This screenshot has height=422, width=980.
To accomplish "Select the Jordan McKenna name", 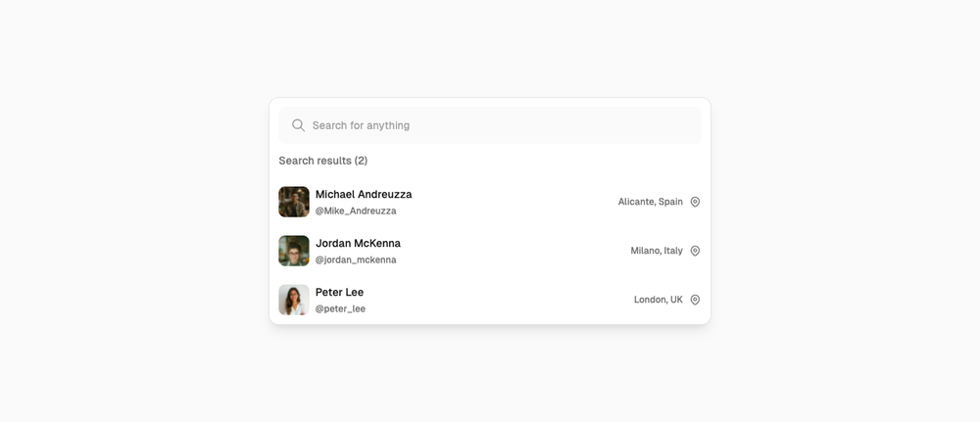I will point(358,244).
